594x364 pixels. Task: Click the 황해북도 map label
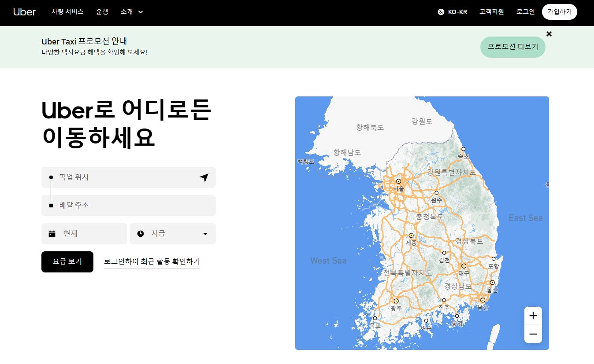click(x=370, y=127)
